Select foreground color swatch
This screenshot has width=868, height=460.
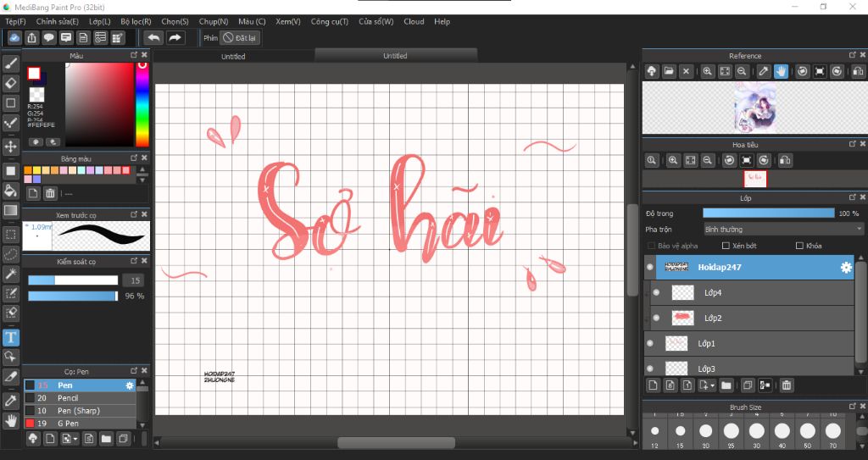click(x=34, y=73)
